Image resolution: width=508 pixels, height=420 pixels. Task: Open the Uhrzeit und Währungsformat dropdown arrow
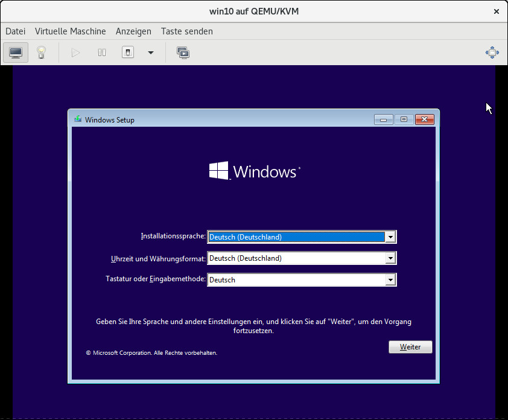click(390, 258)
